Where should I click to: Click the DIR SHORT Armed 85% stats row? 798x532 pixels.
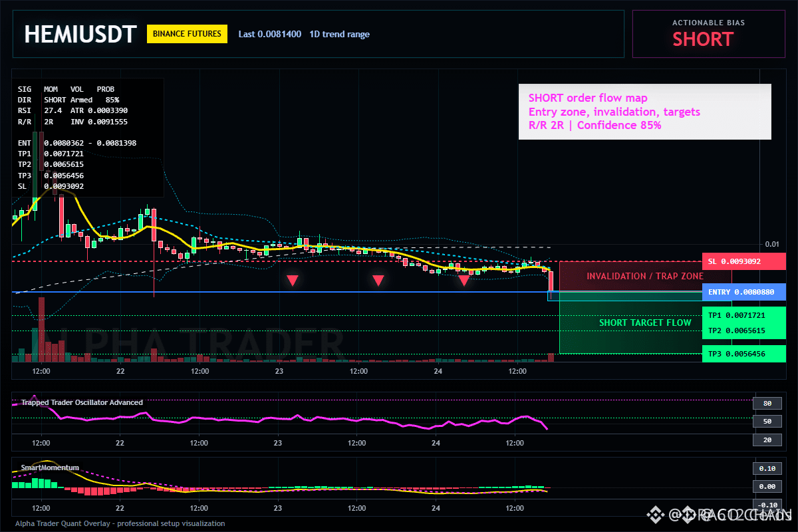pyautogui.click(x=68, y=99)
